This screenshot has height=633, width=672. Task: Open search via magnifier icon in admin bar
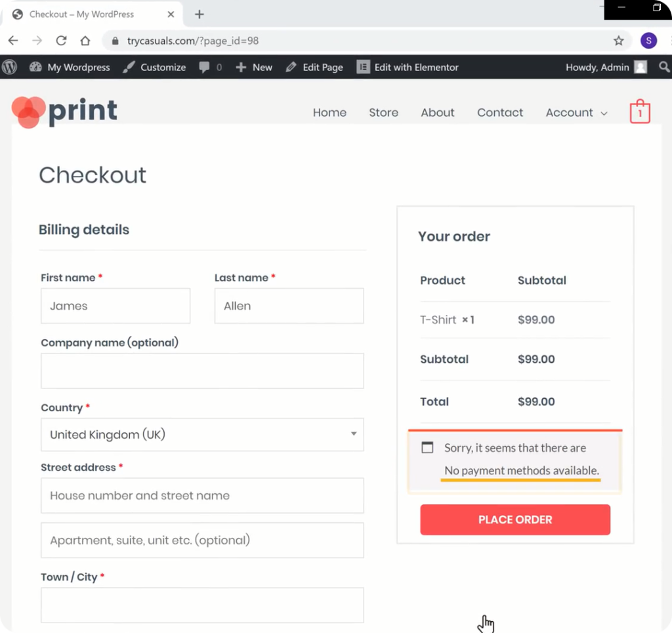[663, 67]
